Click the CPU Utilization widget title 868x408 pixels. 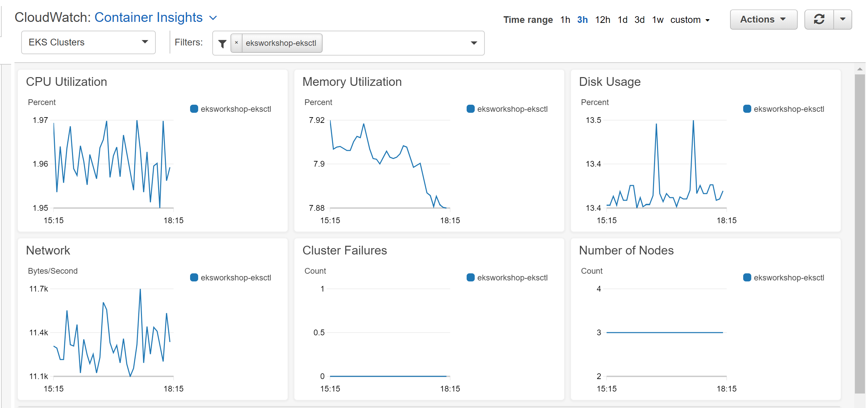(x=66, y=82)
